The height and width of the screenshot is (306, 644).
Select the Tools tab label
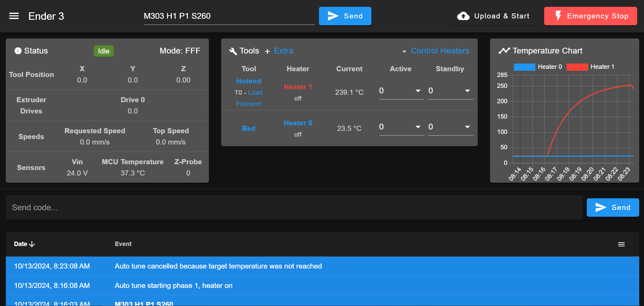(x=249, y=51)
